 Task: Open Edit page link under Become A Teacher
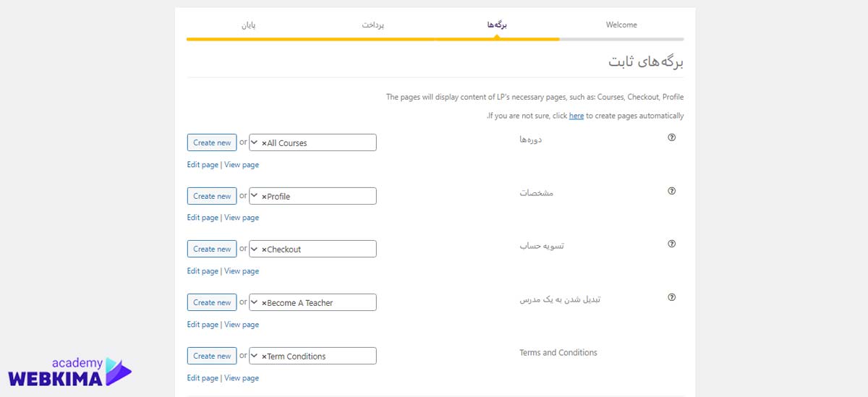pyautogui.click(x=203, y=325)
